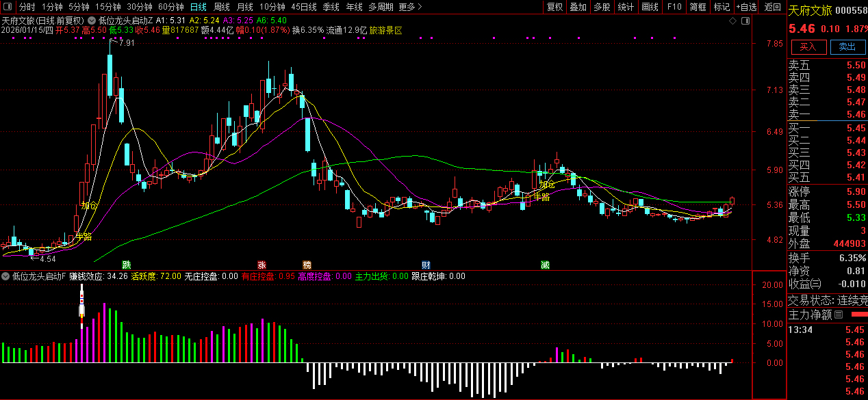The height and width of the screenshot is (400, 868).
Task: Toggle the 简框 simple frame mode
Action: tap(698, 7)
